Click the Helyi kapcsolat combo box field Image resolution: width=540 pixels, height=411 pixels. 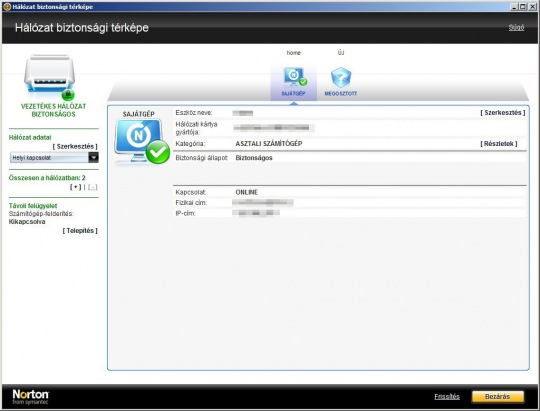coord(54,157)
